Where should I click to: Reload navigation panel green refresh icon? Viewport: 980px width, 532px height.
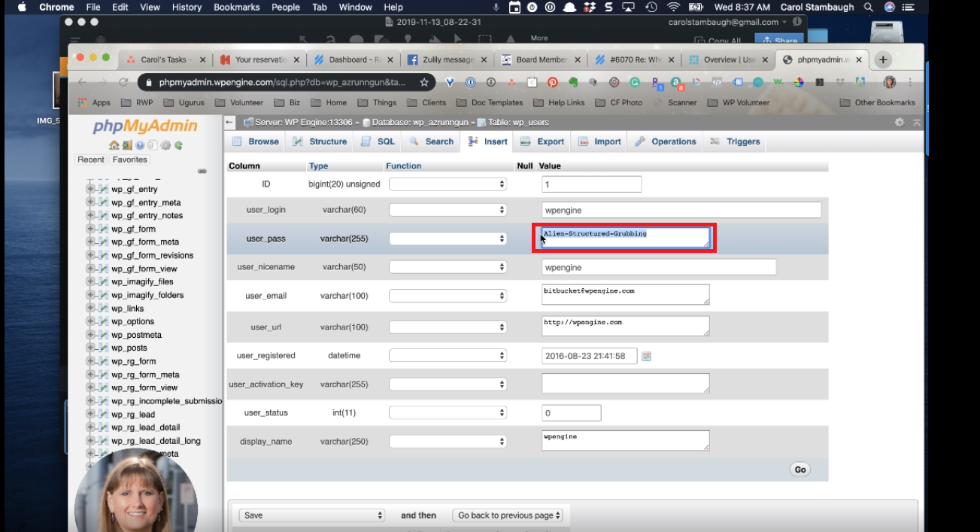pos(178,146)
